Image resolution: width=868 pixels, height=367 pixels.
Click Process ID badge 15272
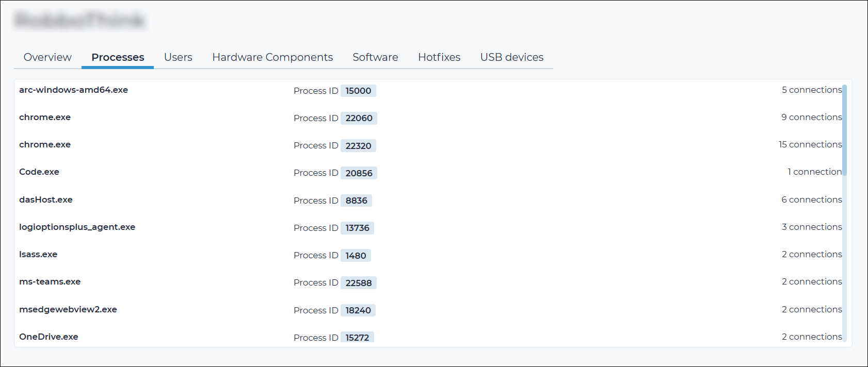point(357,337)
